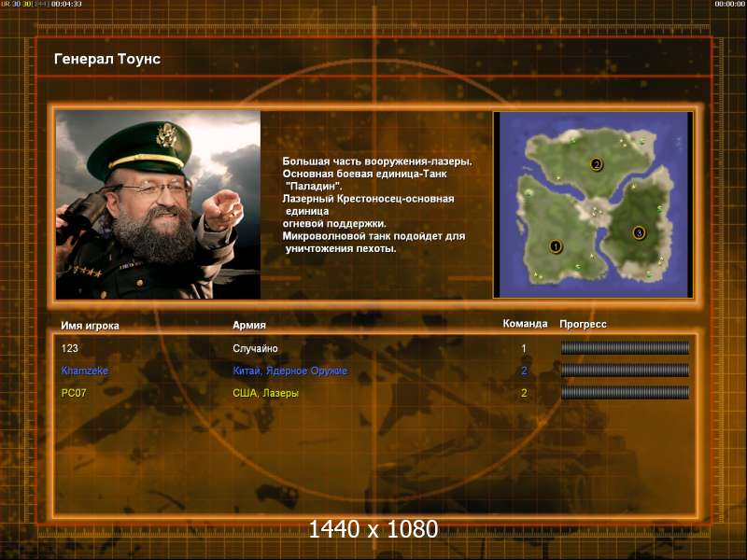Click army entry США, Лазеры
This screenshot has width=747, height=560.
pyautogui.click(x=266, y=393)
